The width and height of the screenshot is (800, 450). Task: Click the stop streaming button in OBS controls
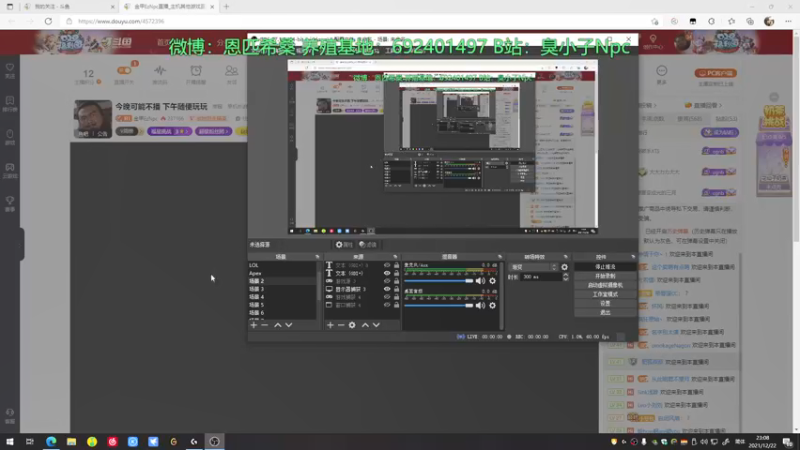(x=605, y=267)
